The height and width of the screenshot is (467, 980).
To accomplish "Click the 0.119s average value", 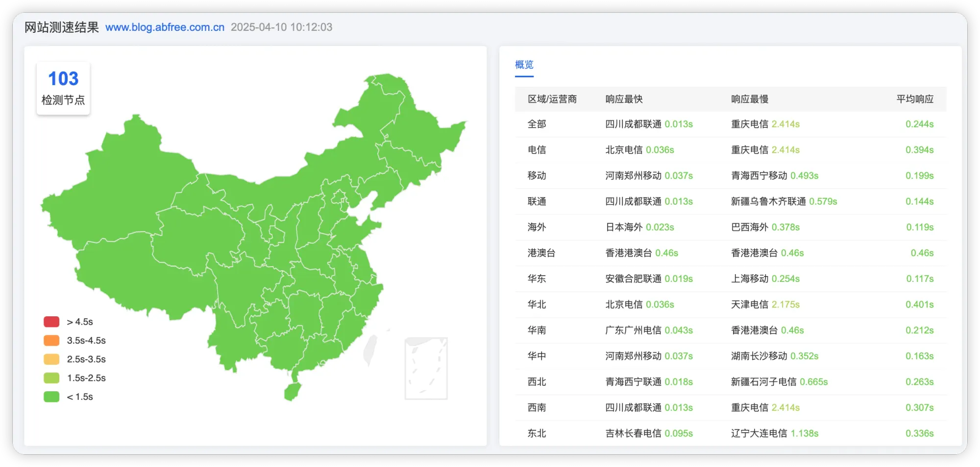I will (920, 227).
